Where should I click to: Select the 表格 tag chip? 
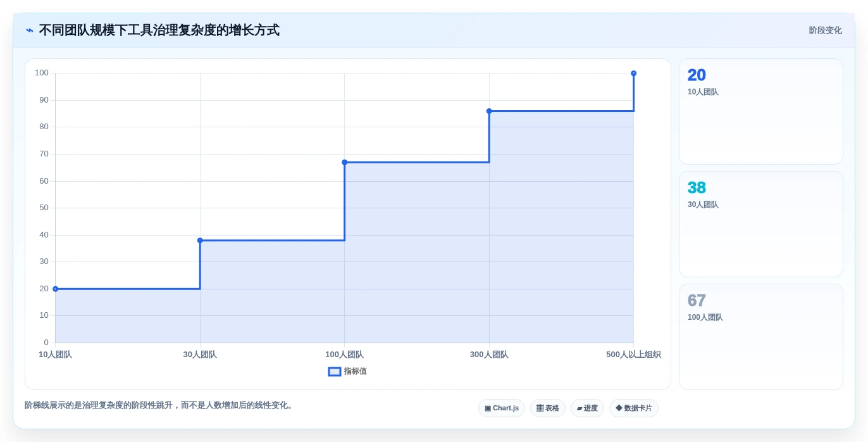point(548,408)
